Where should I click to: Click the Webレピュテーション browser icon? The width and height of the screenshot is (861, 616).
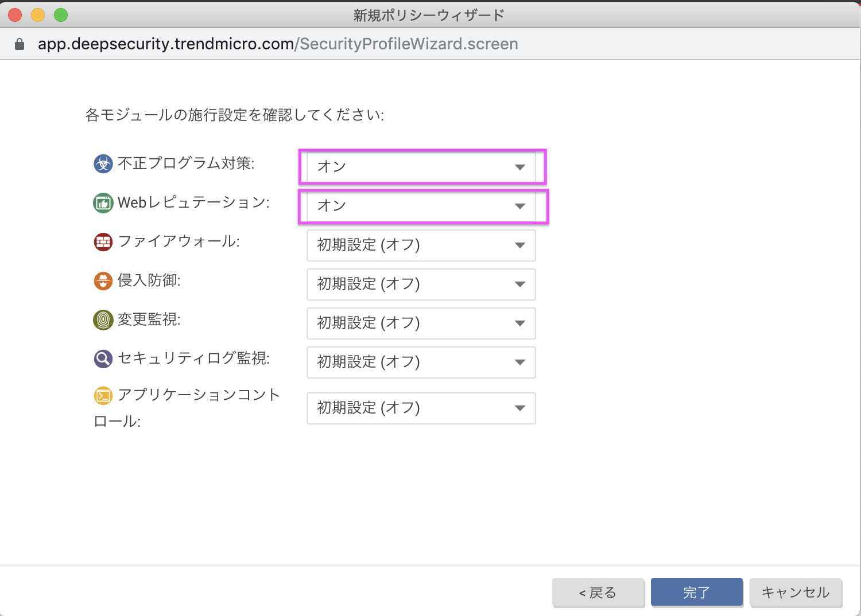coord(102,202)
